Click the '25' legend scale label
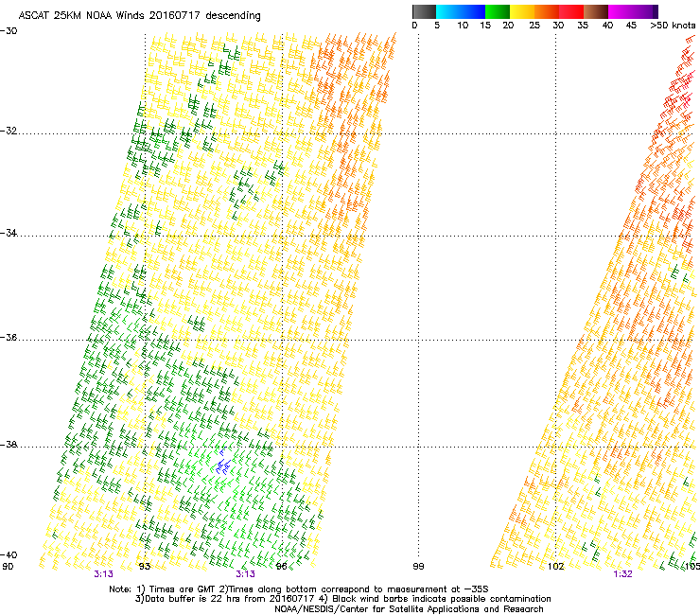The height and width of the screenshot is (615, 700). point(534,26)
